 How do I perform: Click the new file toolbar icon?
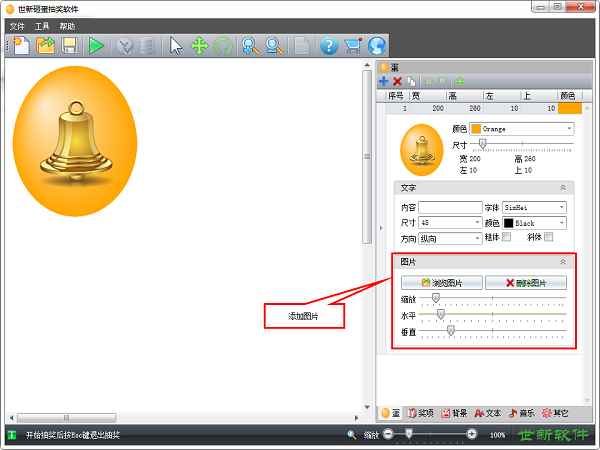point(22,46)
